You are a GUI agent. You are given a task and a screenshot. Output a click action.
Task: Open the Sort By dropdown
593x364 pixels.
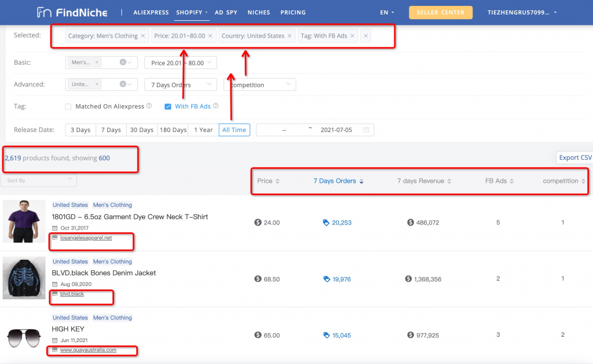pyautogui.click(x=39, y=181)
